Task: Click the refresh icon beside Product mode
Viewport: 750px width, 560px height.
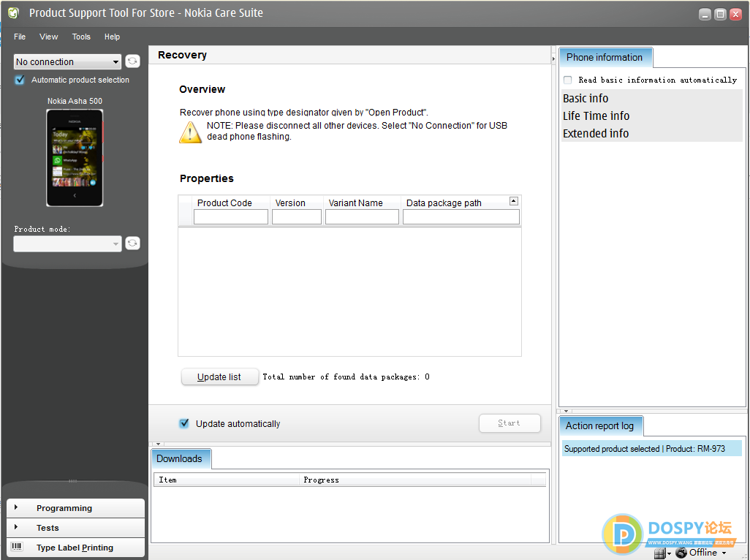Action: click(132, 243)
